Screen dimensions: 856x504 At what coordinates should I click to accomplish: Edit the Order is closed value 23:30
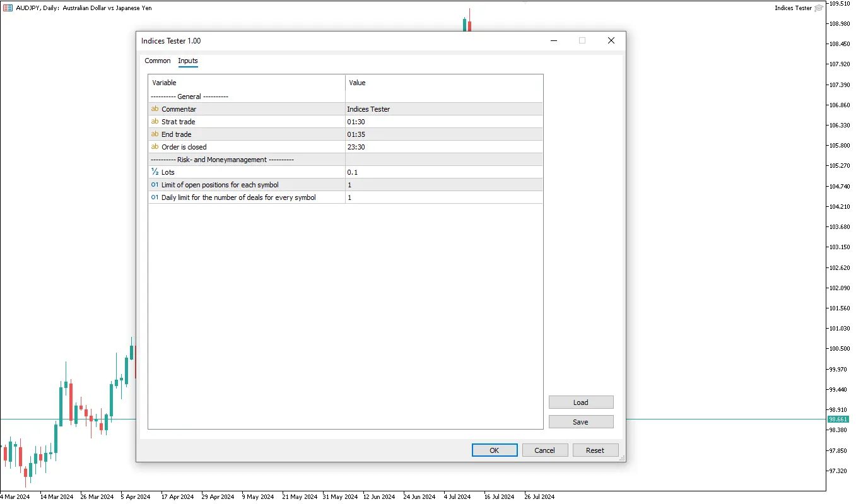(443, 147)
